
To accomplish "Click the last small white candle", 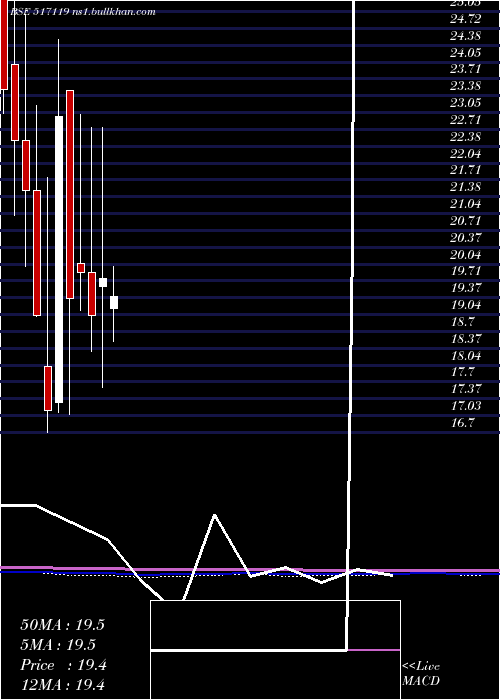I will [114, 302].
